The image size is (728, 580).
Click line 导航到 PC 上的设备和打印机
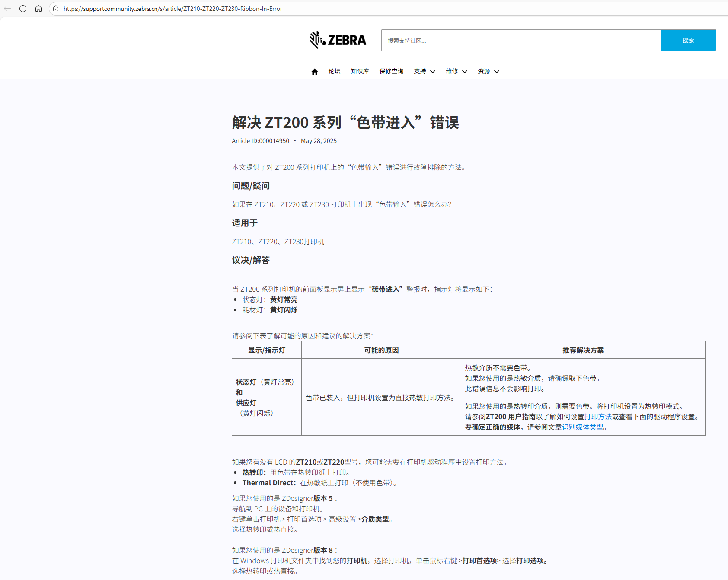point(279,509)
